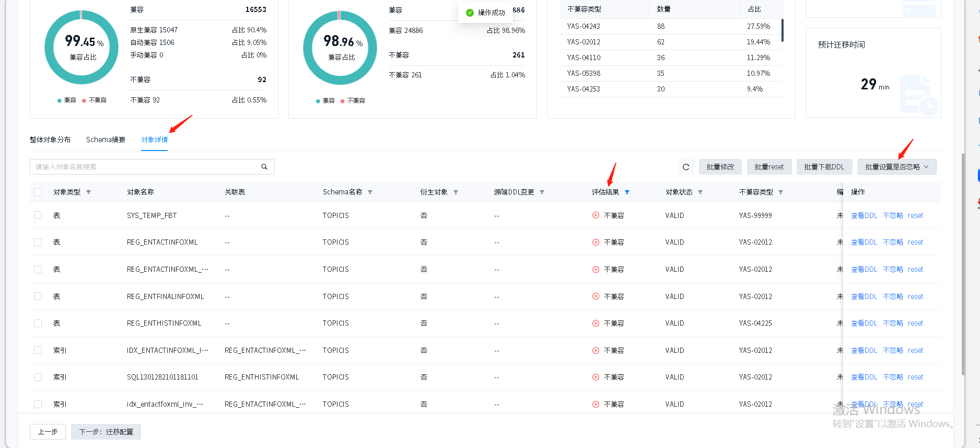980x448 pixels.
Task: Click 不忽略 for SYS_TEMP_FBT row
Action: tap(893, 215)
